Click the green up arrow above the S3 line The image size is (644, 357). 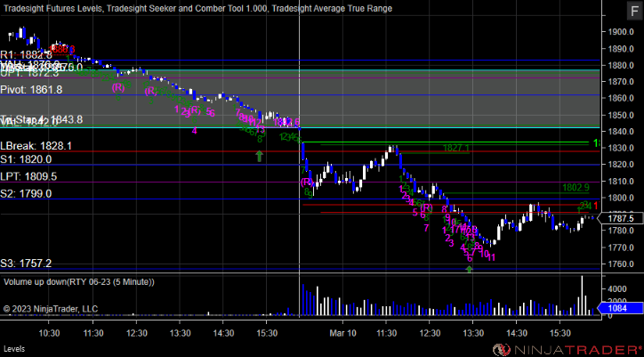click(469, 269)
